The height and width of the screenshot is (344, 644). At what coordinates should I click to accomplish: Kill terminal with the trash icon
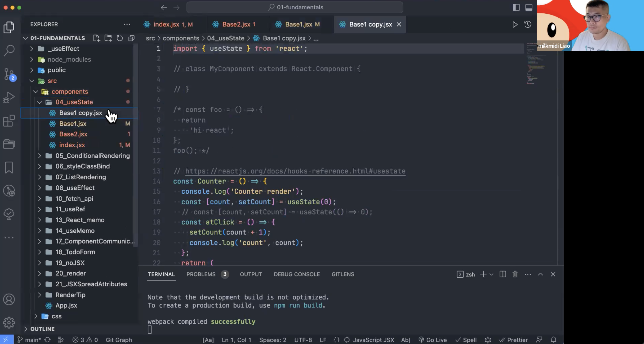coord(515,274)
